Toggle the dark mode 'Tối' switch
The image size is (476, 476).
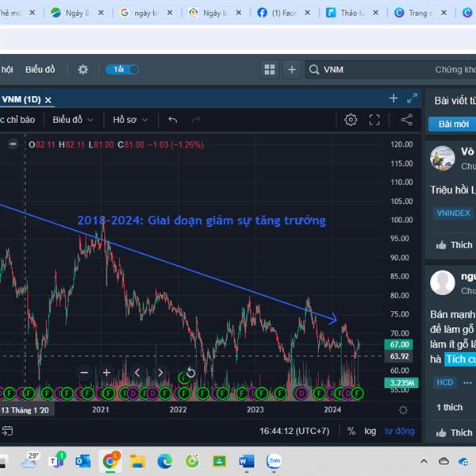click(x=122, y=70)
